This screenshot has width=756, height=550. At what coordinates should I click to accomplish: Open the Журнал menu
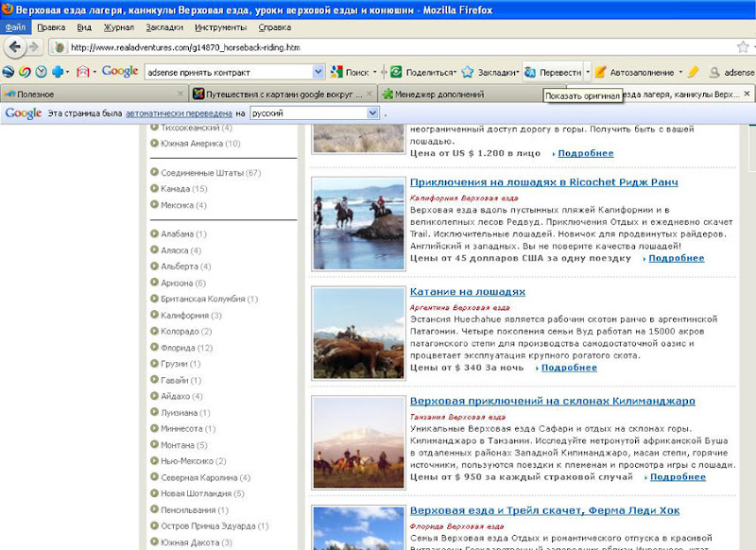click(x=119, y=27)
